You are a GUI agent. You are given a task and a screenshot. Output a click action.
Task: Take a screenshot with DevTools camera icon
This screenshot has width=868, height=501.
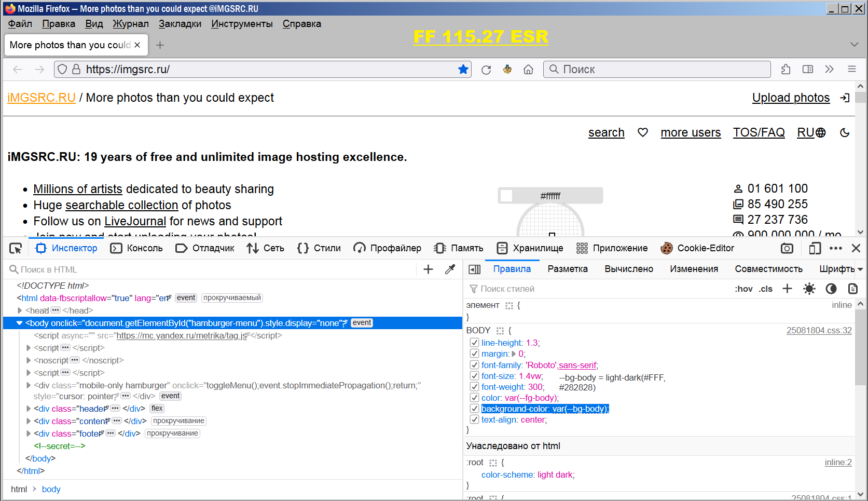coord(787,248)
